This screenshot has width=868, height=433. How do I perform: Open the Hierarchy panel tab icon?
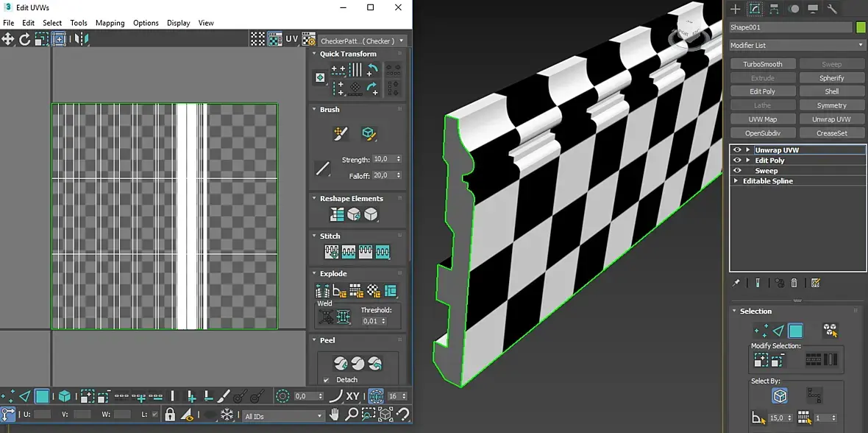coord(774,9)
